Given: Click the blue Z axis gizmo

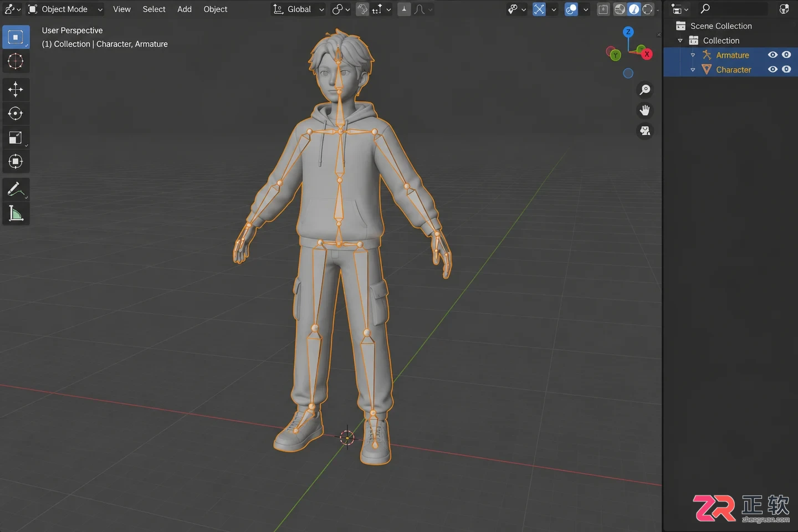Looking at the screenshot, I should point(628,32).
